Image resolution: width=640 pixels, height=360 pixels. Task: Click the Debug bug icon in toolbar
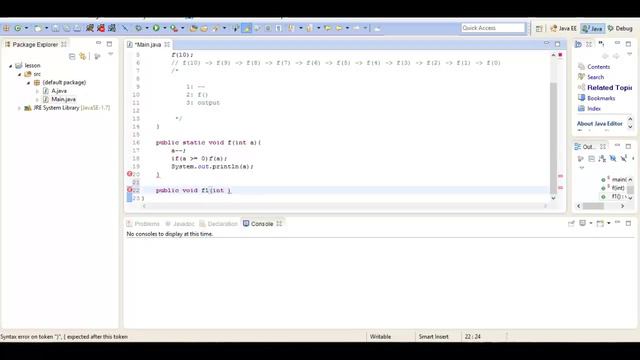point(138,28)
